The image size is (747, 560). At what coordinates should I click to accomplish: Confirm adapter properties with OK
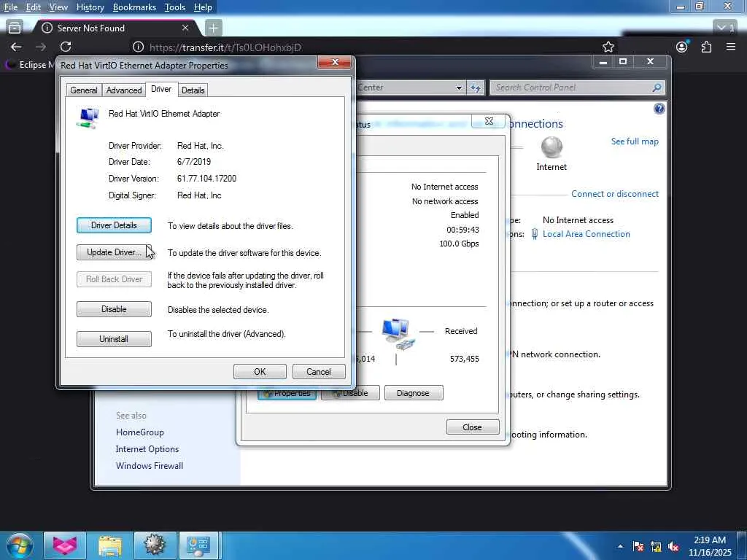(x=260, y=371)
